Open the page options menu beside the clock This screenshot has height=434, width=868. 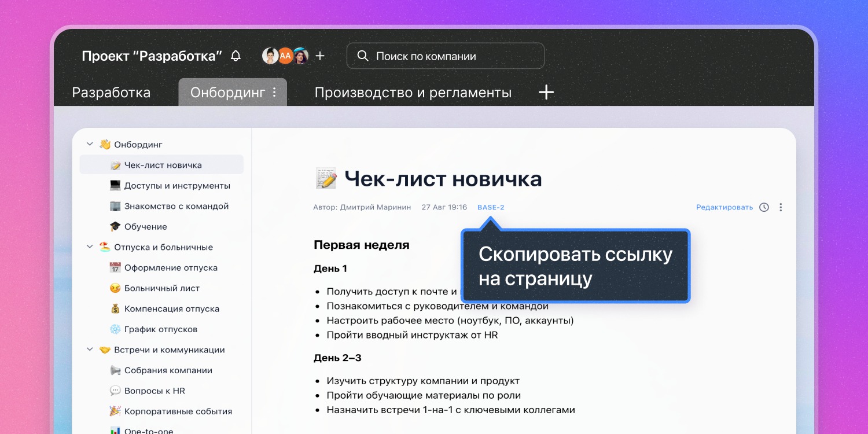(x=781, y=207)
